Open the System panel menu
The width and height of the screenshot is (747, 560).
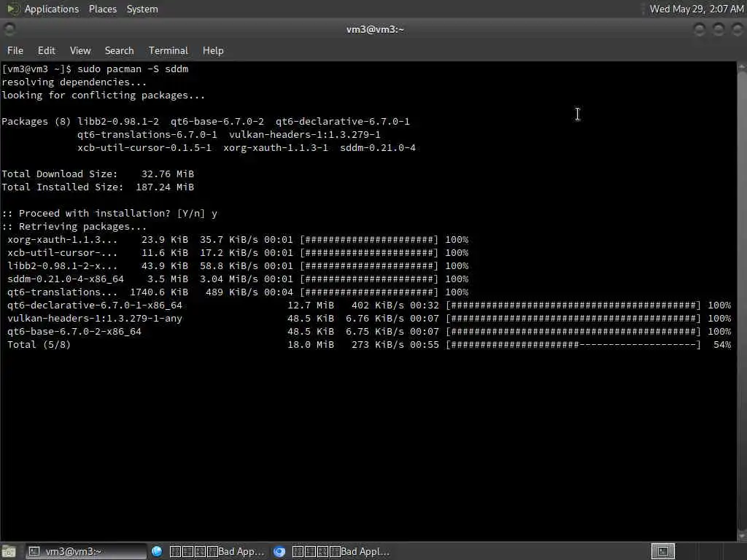[142, 9]
